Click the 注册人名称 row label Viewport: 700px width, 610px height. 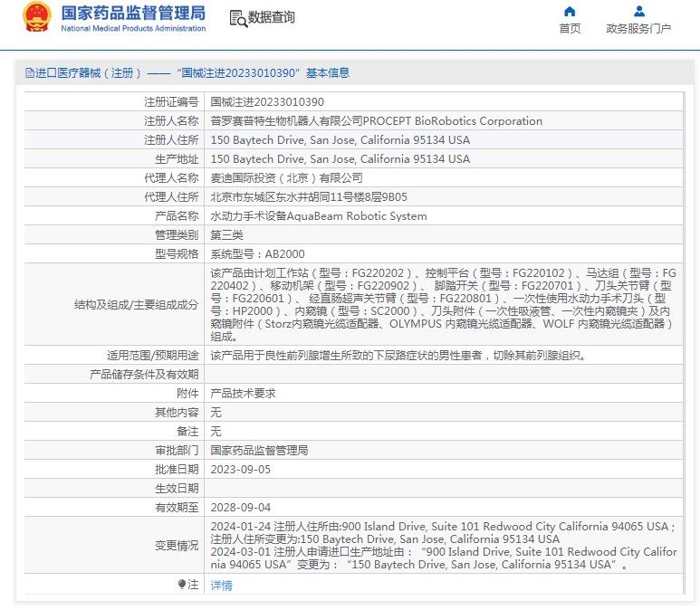(x=171, y=121)
